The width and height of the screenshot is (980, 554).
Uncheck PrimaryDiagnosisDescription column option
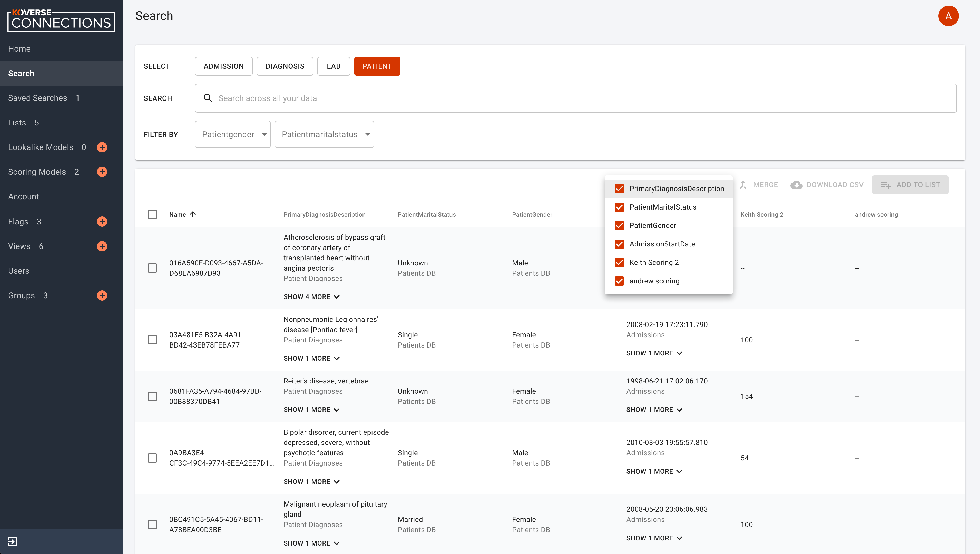pyautogui.click(x=619, y=189)
